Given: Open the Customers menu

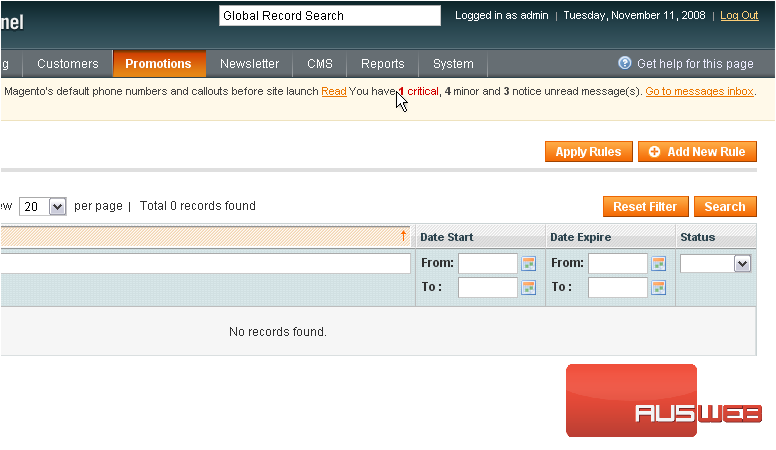Looking at the screenshot, I should (68, 64).
